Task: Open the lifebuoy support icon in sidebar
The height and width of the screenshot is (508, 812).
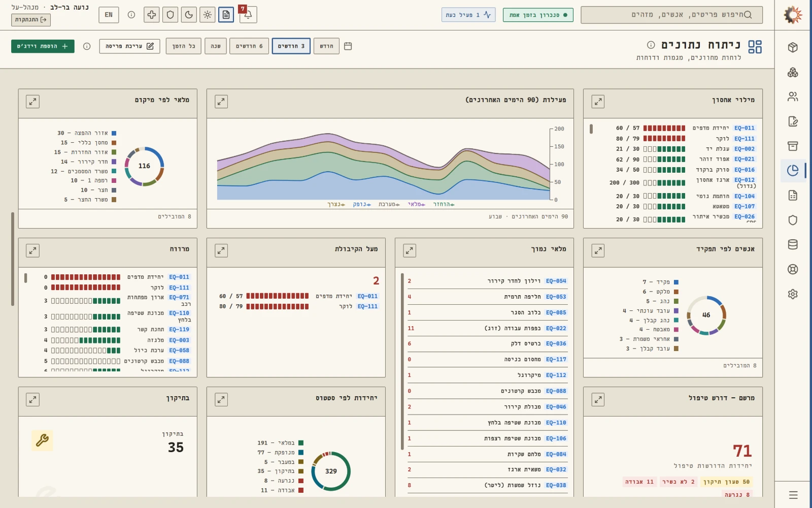Action: click(x=793, y=269)
